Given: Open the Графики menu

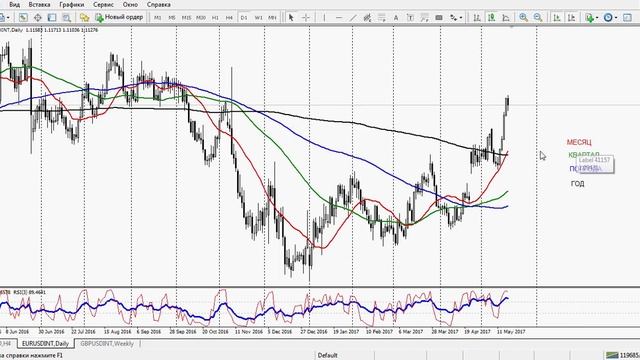Looking at the screenshot, I should pyautogui.click(x=71, y=4).
